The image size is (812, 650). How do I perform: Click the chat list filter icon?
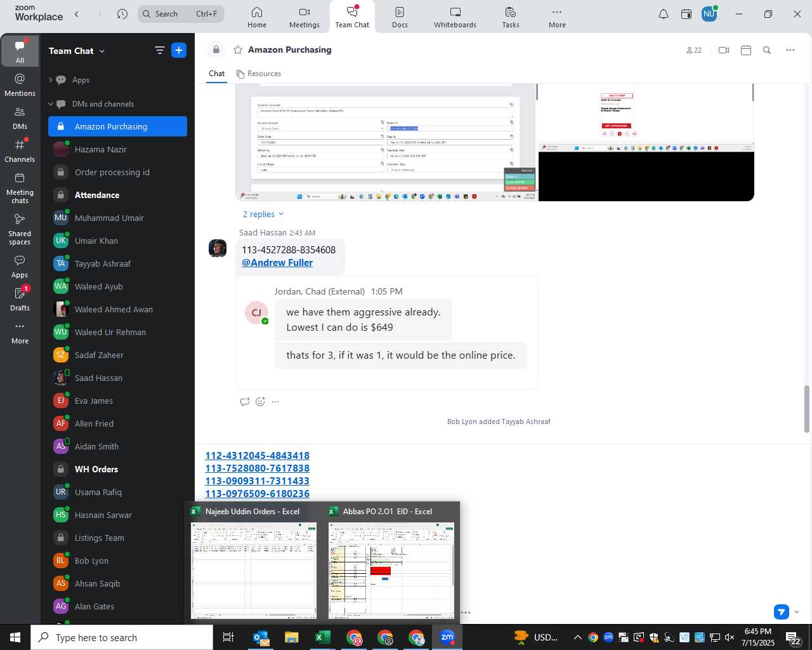(x=160, y=50)
